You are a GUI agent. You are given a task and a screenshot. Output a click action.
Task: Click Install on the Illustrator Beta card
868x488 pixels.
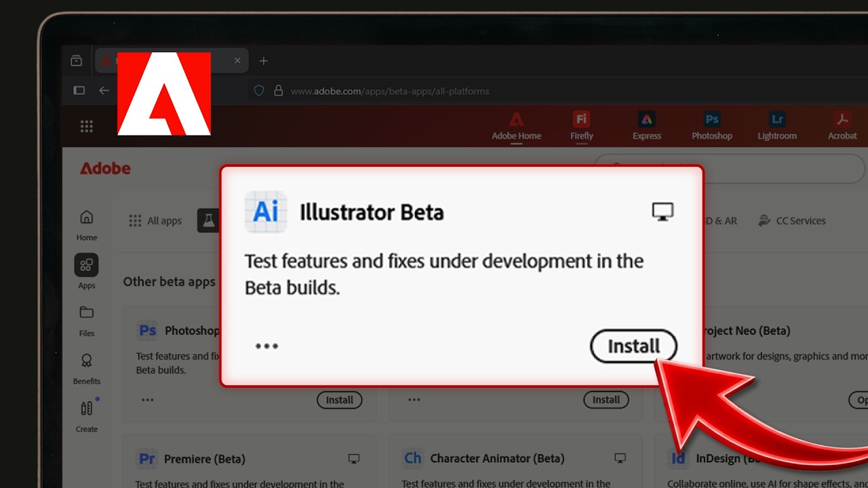tap(633, 346)
